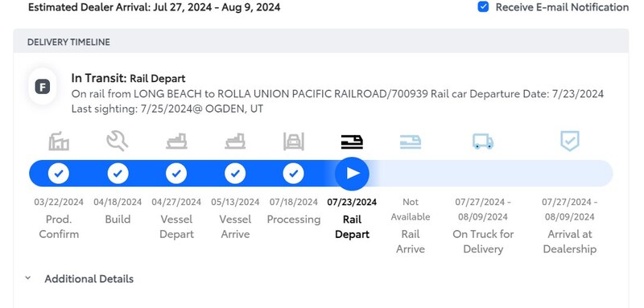Click the Prod. Confirm checkmark on the timeline
Image resolution: width=644 pixels, height=308 pixels.
click(59, 174)
